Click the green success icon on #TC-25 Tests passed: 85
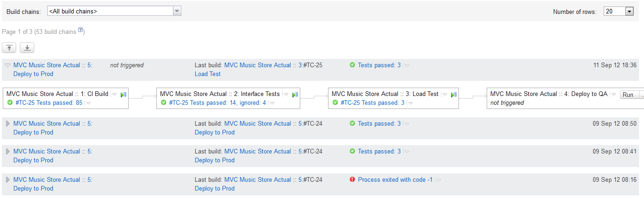 click(x=10, y=103)
